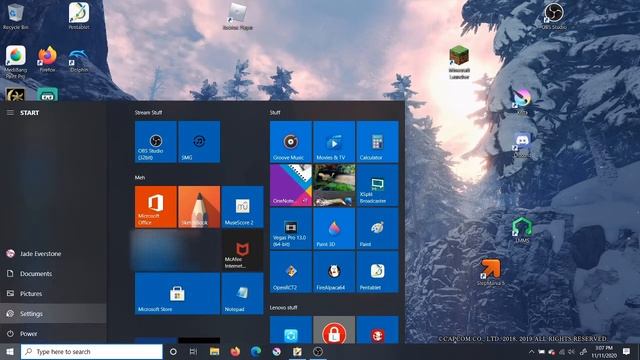Select the OBS Studio desktop shortcut
Viewport: 640px width, 360px height.
554,16
